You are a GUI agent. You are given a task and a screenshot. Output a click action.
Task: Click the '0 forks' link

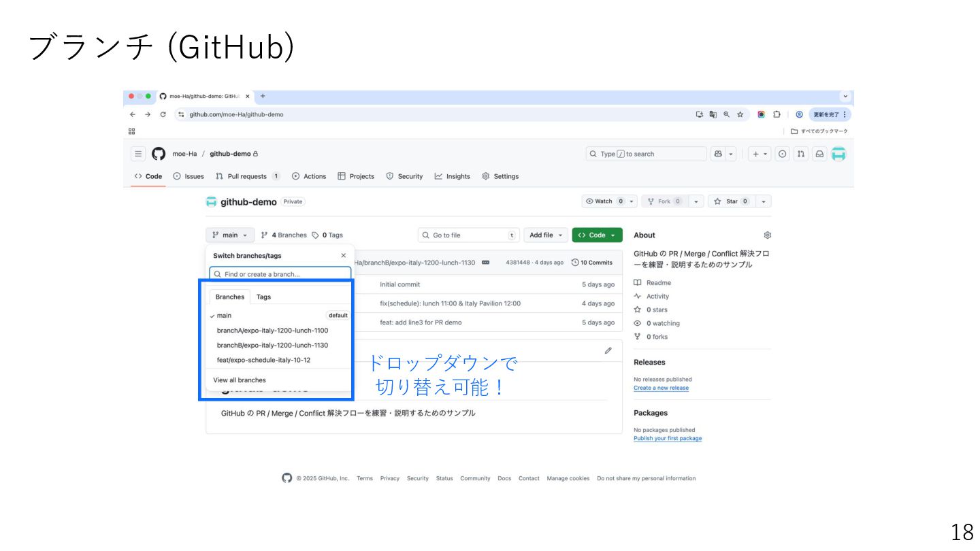point(651,337)
